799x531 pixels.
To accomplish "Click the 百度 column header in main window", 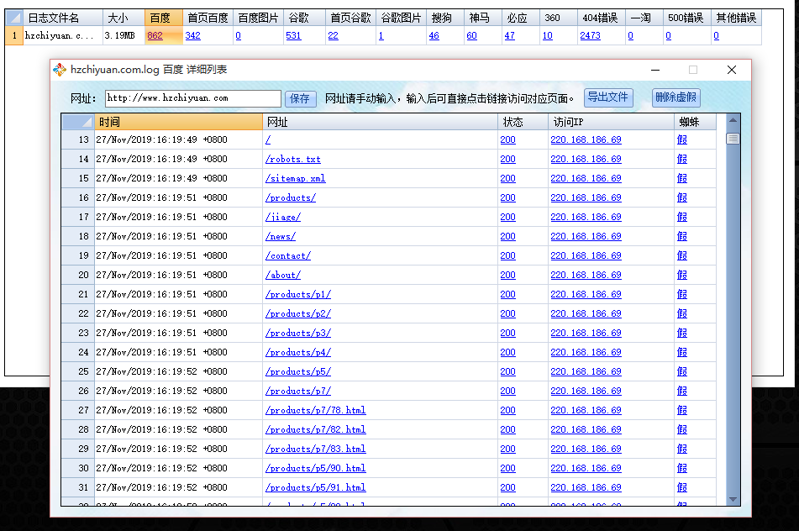I will [x=164, y=18].
